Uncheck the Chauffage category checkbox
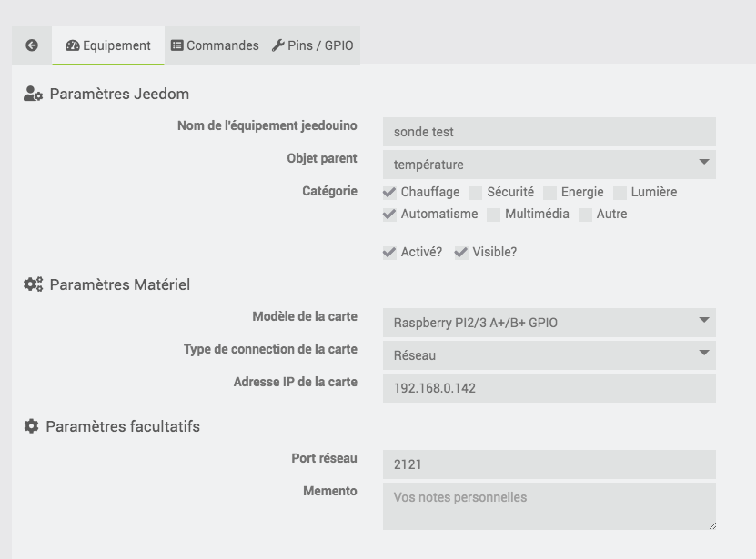The width and height of the screenshot is (756, 559). 390,193
